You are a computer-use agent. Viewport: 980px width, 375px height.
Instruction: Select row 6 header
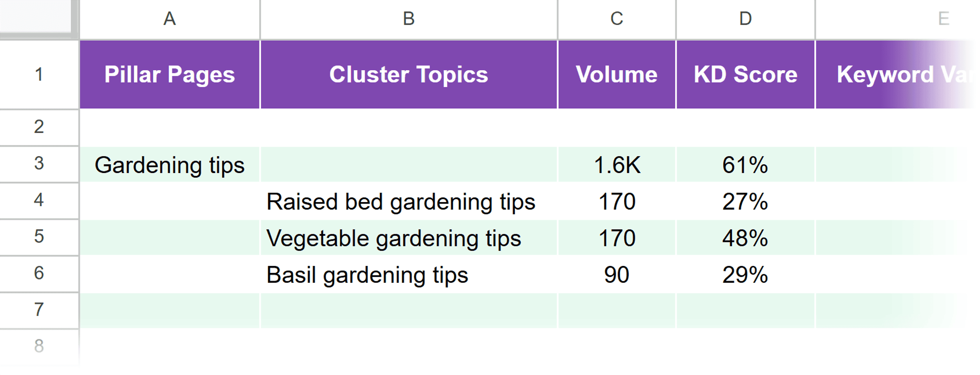pos(38,274)
